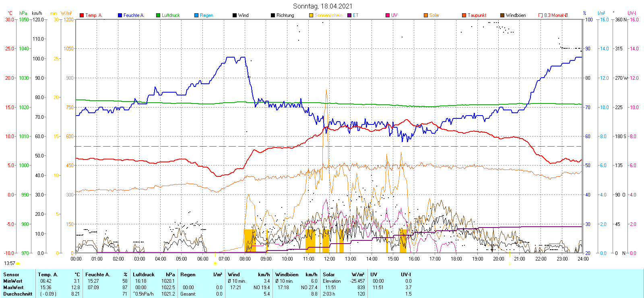Click the 13:57 time stamp at bottom left
The width and height of the screenshot is (644, 298).
(10, 263)
